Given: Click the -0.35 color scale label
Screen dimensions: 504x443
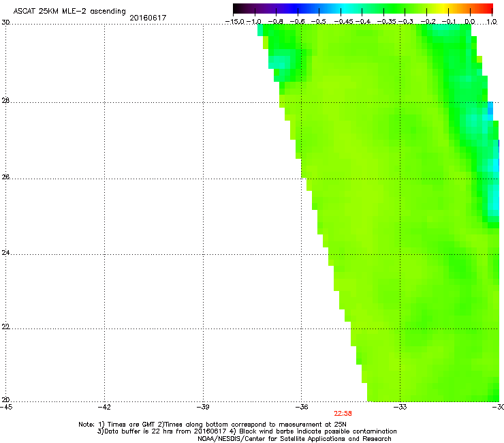Looking at the screenshot, I should click(386, 22).
